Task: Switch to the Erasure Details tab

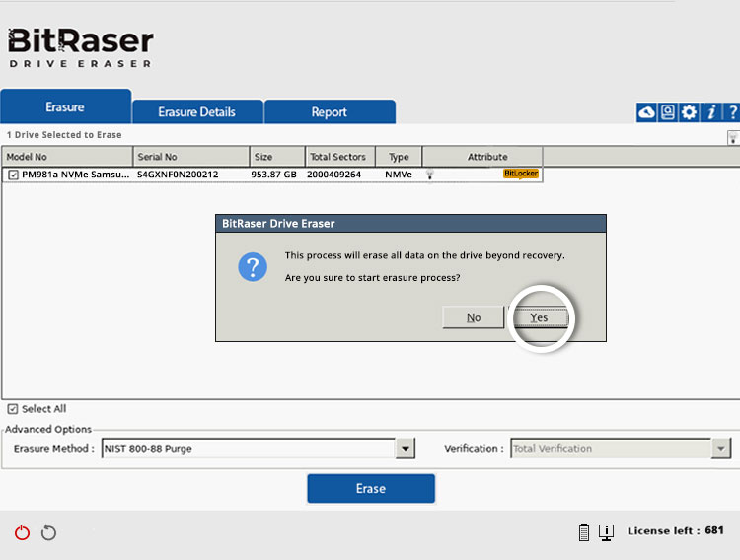Action: tap(197, 112)
